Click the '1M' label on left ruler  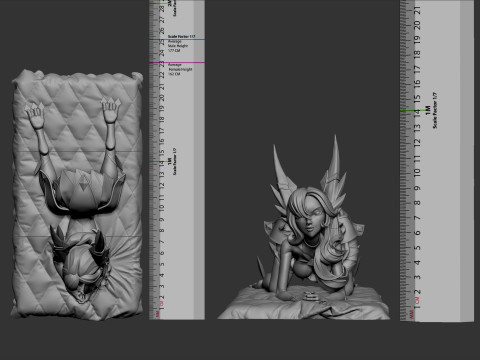pos(170,162)
